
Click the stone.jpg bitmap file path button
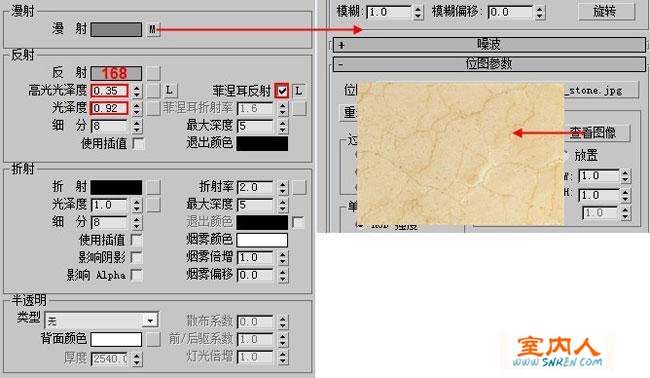tap(601, 90)
